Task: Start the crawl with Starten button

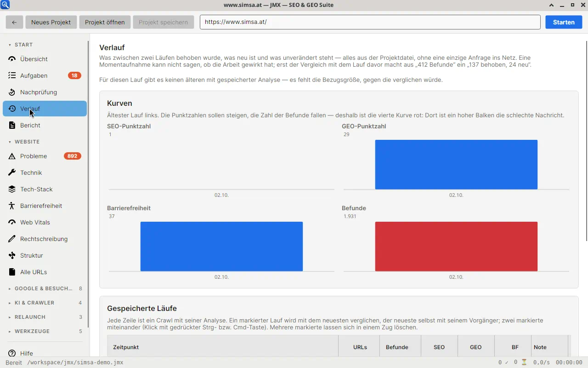Action: [x=564, y=22]
